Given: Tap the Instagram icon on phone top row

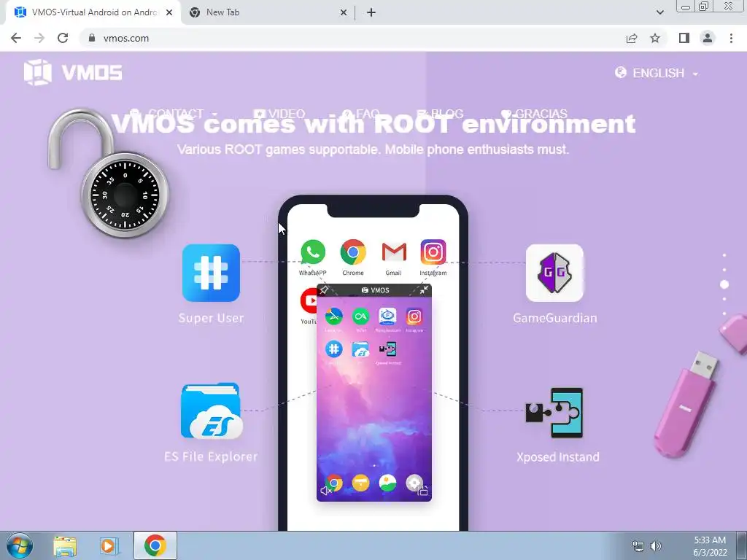Looking at the screenshot, I should pyautogui.click(x=433, y=252).
